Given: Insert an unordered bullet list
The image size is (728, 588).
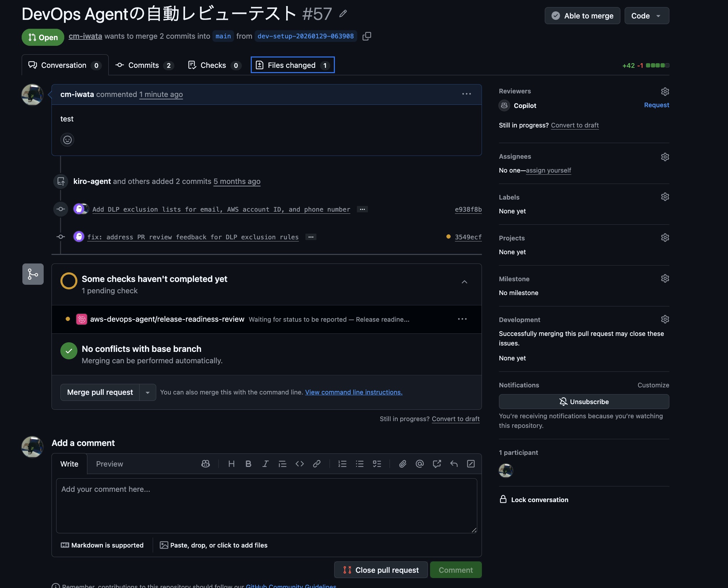Looking at the screenshot, I should (x=359, y=464).
